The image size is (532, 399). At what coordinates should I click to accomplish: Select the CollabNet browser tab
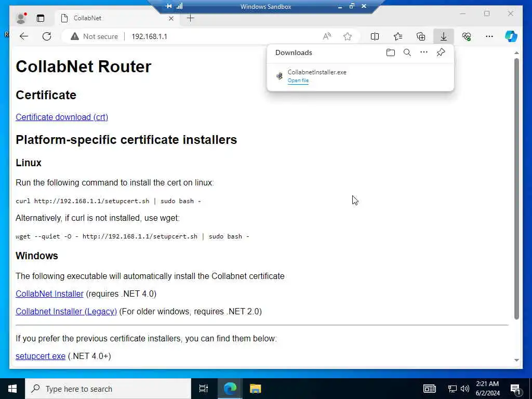pyautogui.click(x=117, y=18)
